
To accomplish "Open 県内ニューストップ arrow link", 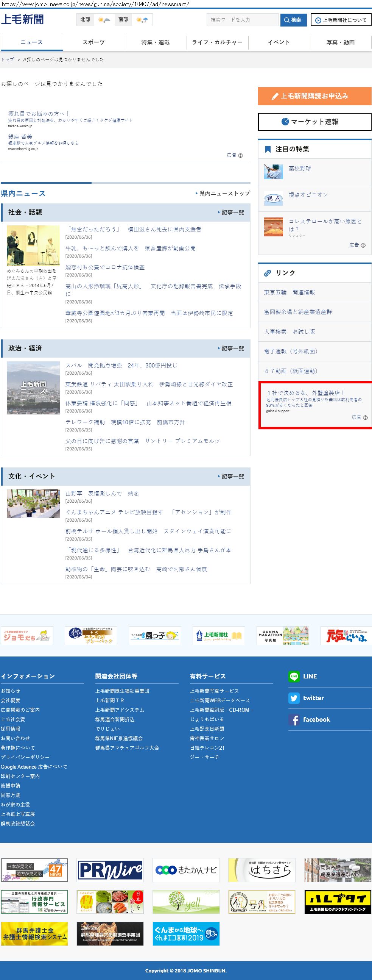I will tap(223, 193).
